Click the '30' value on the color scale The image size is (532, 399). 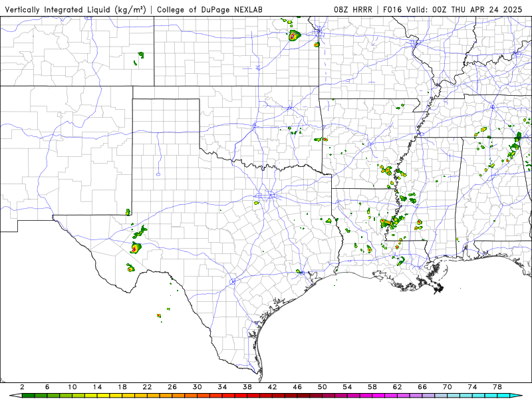click(x=198, y=387)
